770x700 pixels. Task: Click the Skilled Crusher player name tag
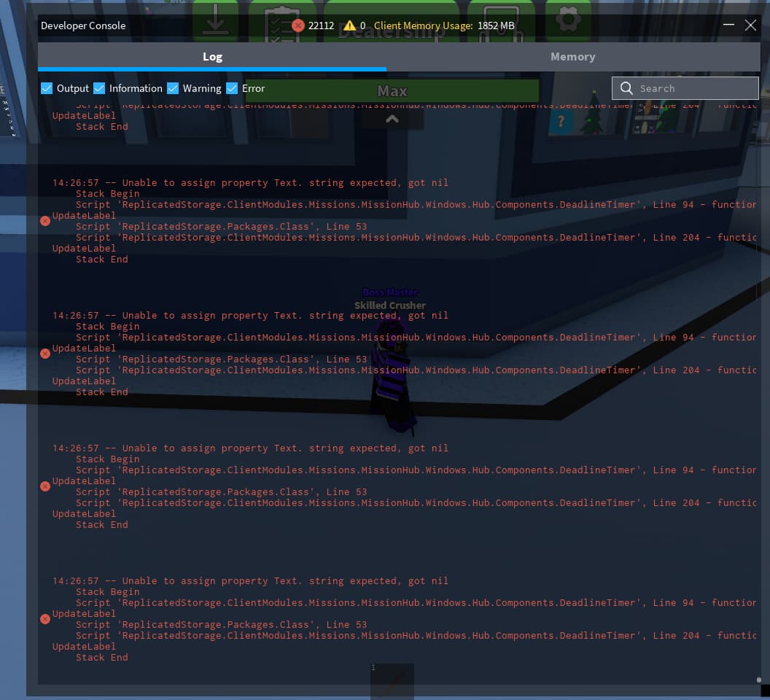point(390,306)
